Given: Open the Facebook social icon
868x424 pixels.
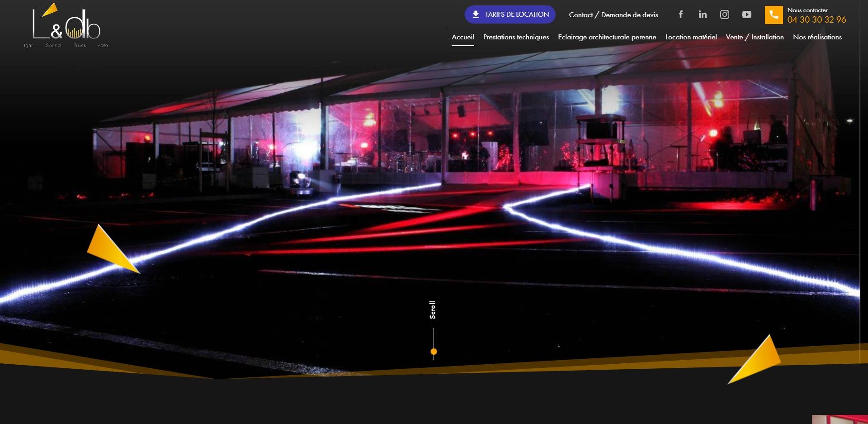Looking at the screenshot, I should 680,14.
